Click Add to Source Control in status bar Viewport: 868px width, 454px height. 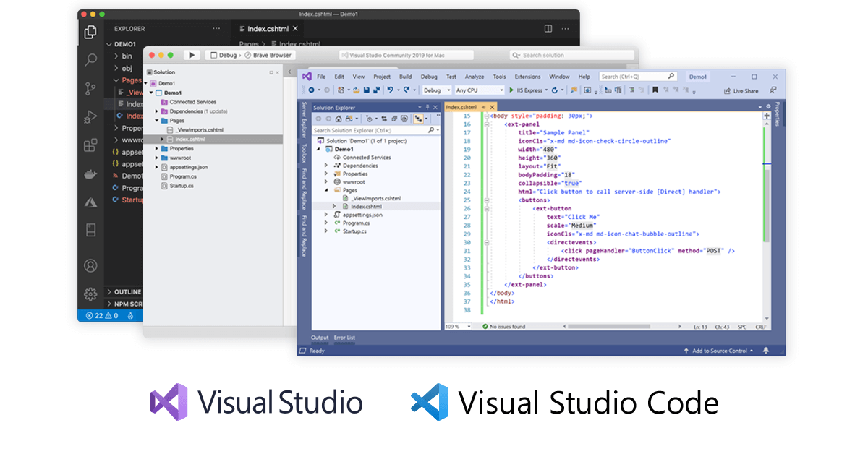click(x=718, y=351)
